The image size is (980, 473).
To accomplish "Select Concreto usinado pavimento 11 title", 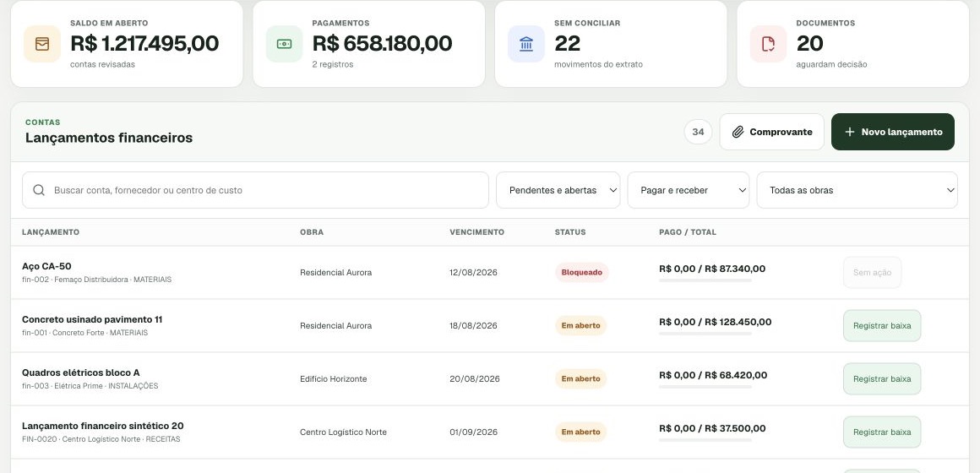I will [x=92, y=319].
